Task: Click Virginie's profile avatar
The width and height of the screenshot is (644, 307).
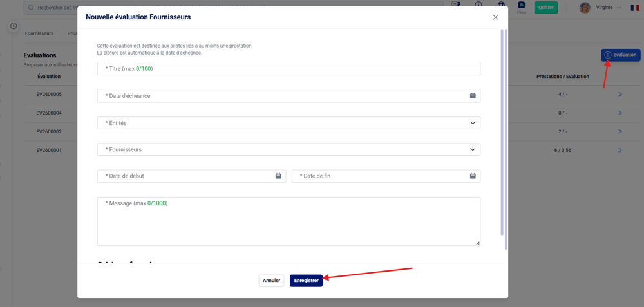Action: pyautogui.click(x=585, y=8)
